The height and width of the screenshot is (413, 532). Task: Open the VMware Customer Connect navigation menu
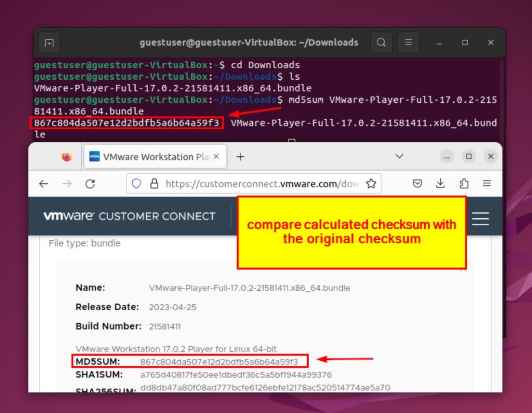(480, 219)
